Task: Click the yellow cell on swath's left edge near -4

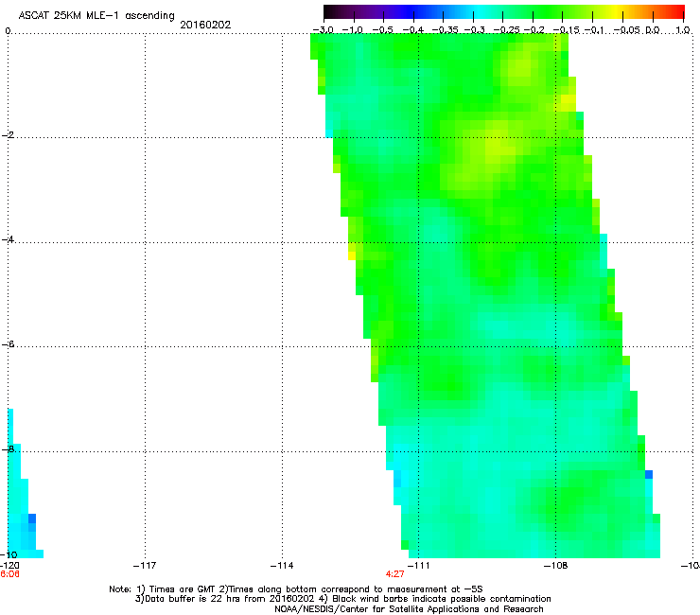Action: tap(352, 255)
